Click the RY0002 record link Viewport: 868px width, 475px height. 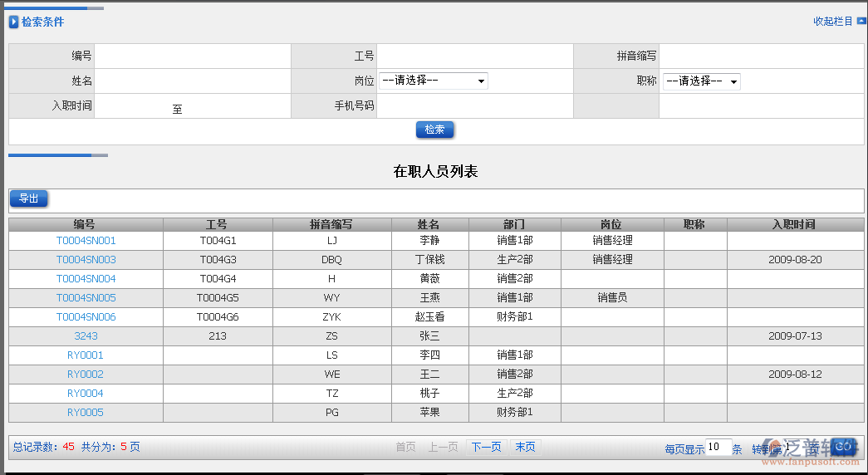pyautogui.click(x=86, y=375)
